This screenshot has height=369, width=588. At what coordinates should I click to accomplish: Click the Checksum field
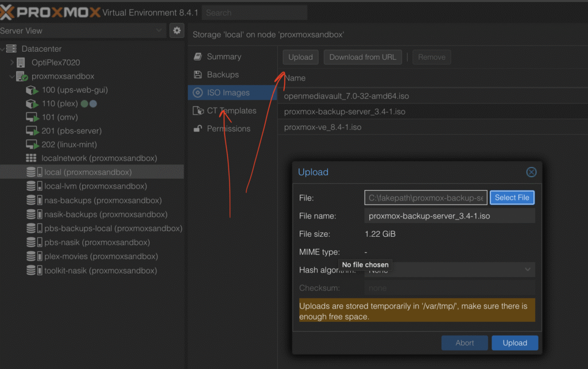450,288
